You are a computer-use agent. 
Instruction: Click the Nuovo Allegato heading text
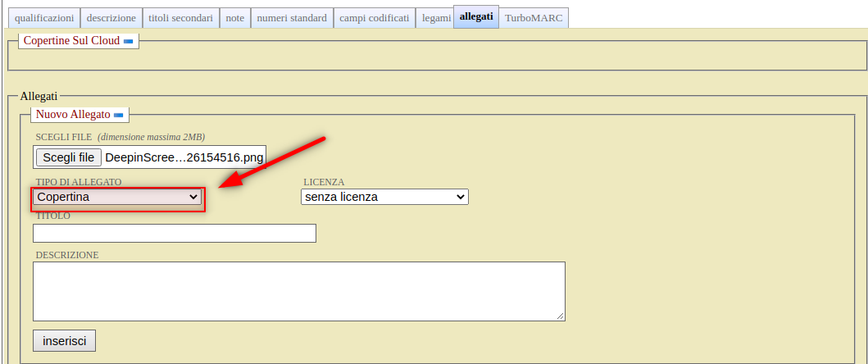point(72,115)
